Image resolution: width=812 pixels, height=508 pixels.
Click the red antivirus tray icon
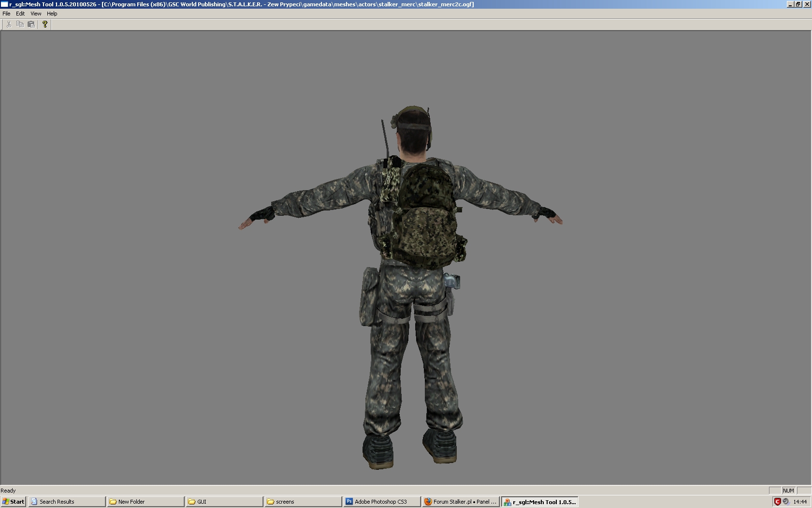777,502
